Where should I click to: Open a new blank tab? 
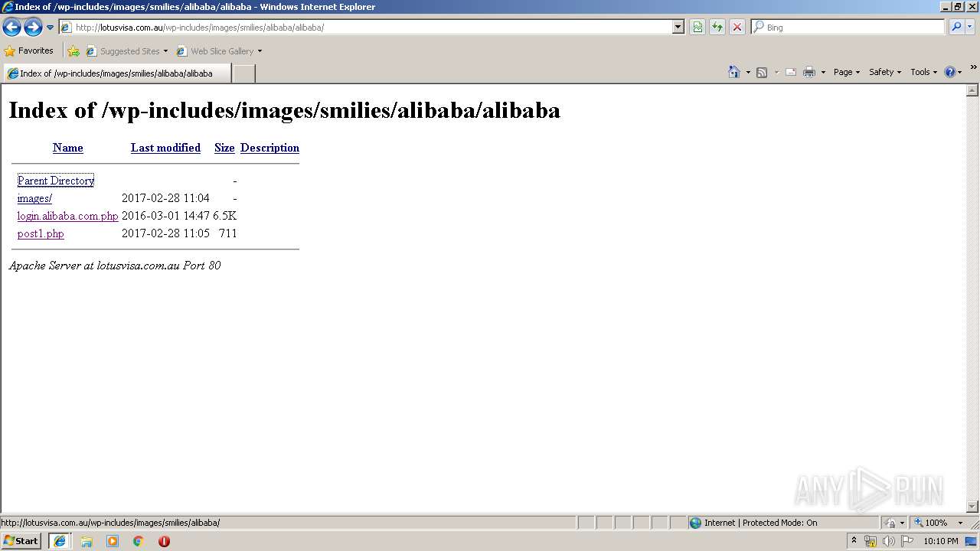pos(243,73)
